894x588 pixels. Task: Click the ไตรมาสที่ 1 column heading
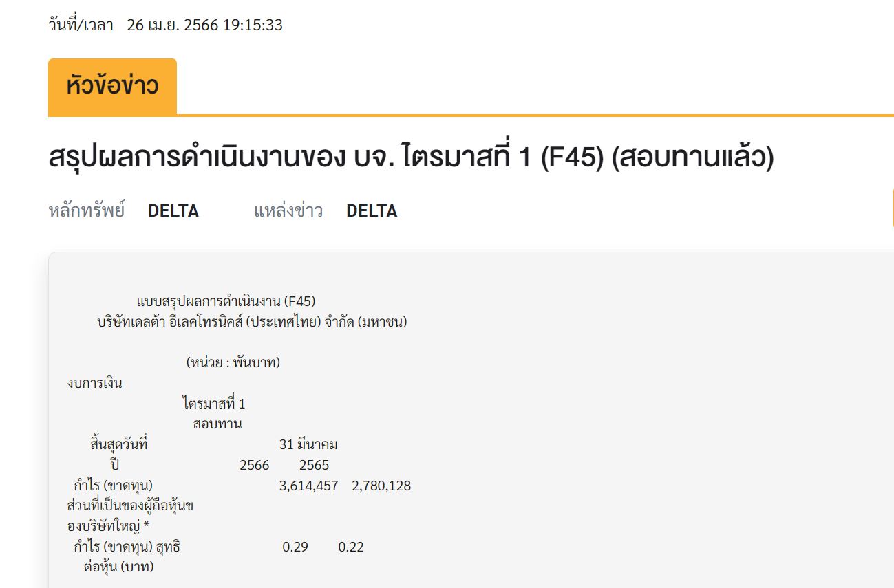(214, 404)
